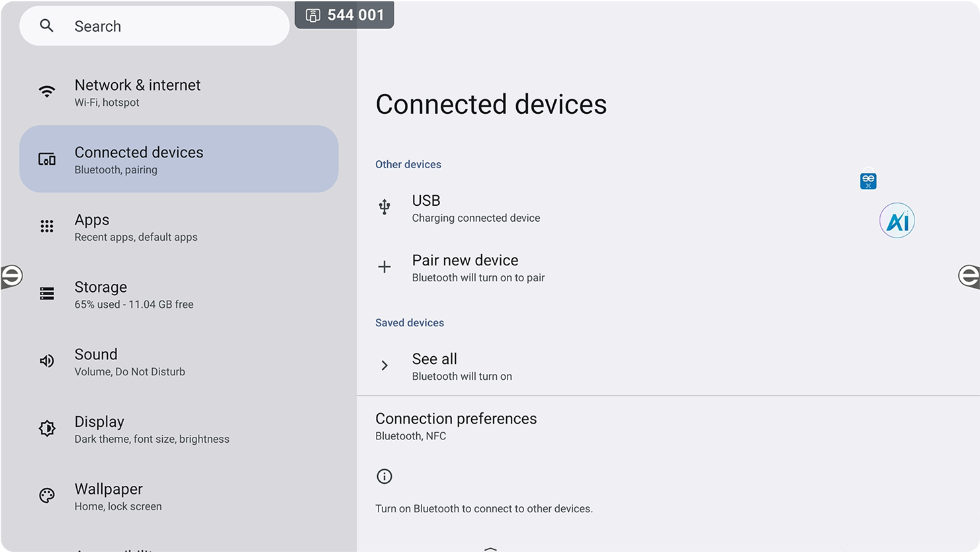The image size is (980, 552).
Task: Click the 544 001 cast code badge
Action: (345, 15)
